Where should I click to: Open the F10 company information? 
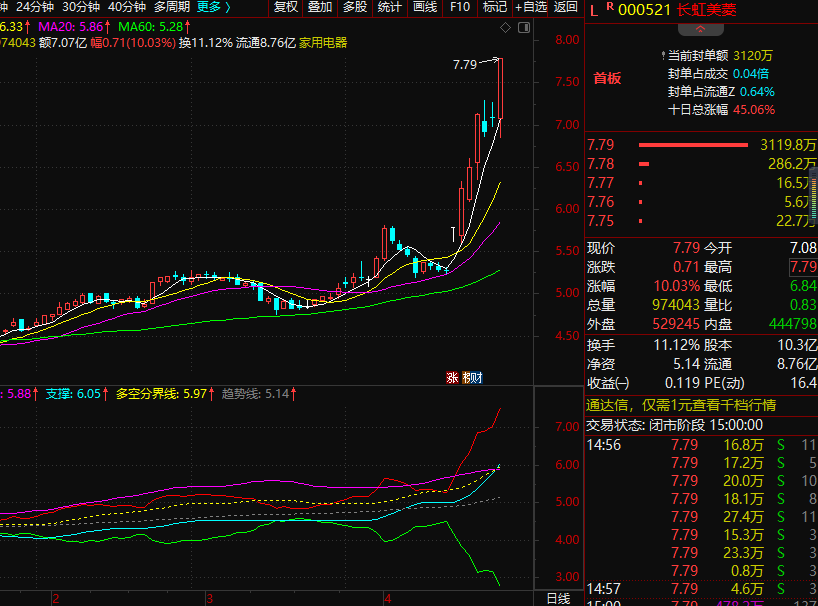click(x=460, y=7)
